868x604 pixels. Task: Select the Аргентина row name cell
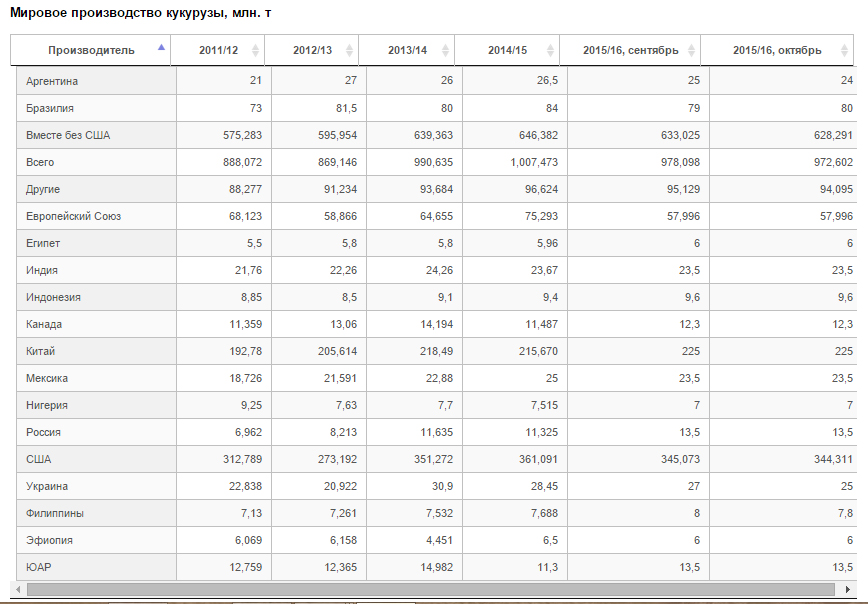click(52, 81)
